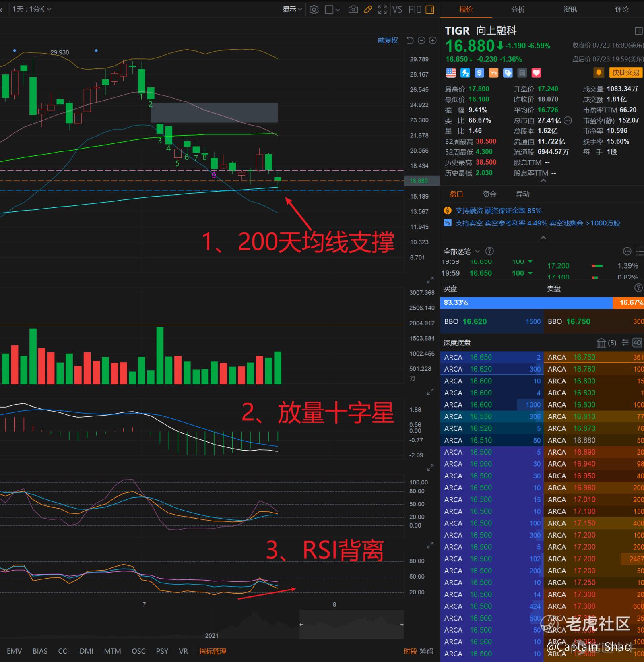
Task: Toggle 前复权 price adjustment
Action: pos(388,40)
